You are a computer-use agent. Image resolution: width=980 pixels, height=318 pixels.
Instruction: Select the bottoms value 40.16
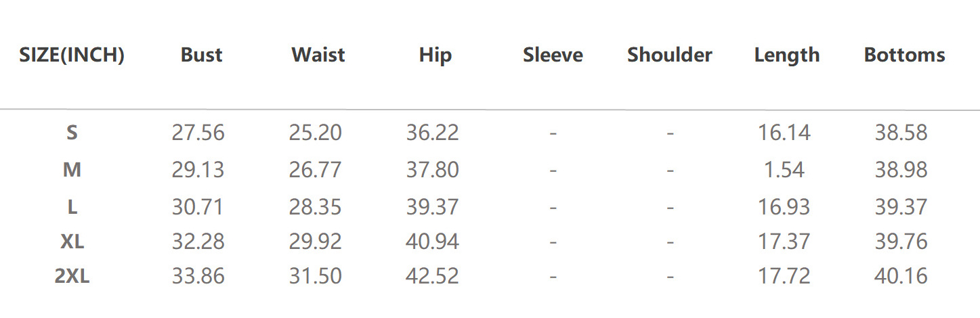[x=901, y=276]
